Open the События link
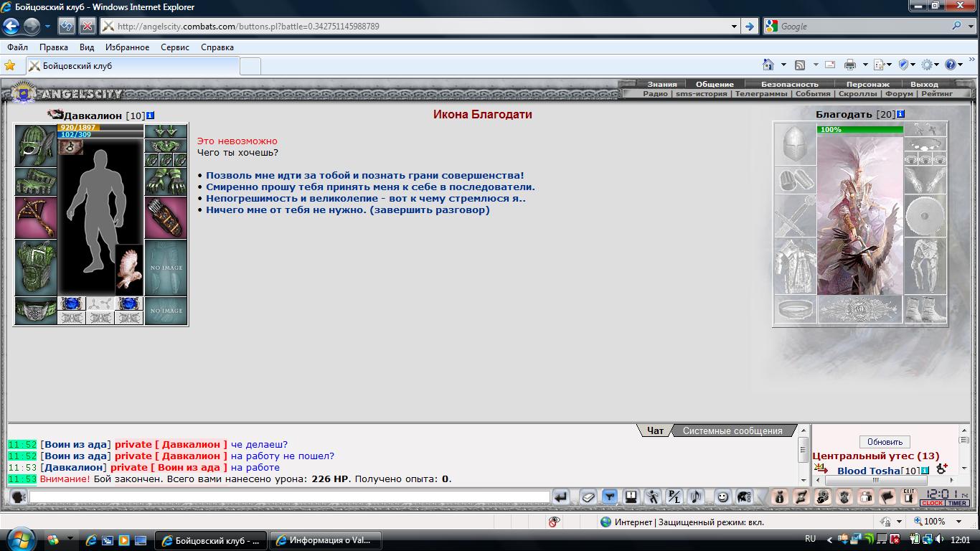Viewport: 980px width, 551px height. [x=813, y=93]
